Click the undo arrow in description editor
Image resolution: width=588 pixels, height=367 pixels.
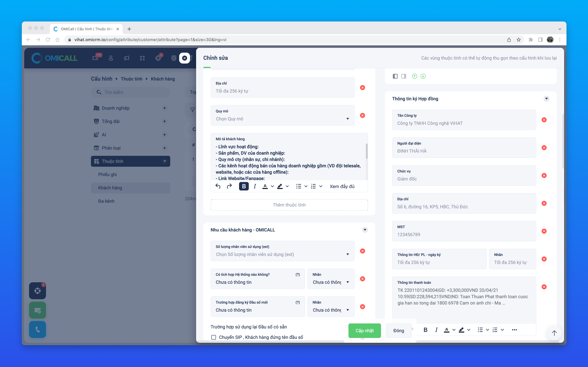[x=218, y=186]
